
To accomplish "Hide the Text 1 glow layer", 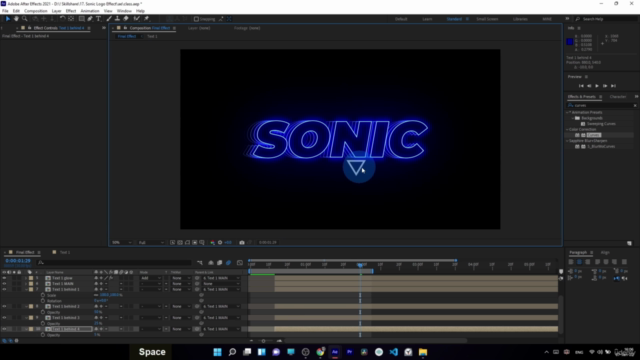I will click(4, 278).
